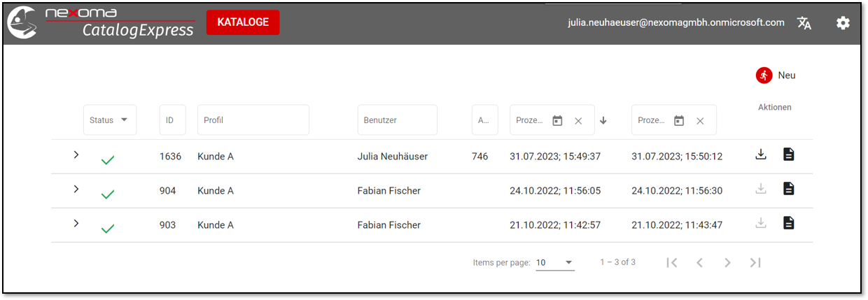The width and height of the screenshot is (868, 300).
Task: Open calendar in first Prozess date filter
Action: 557,120
